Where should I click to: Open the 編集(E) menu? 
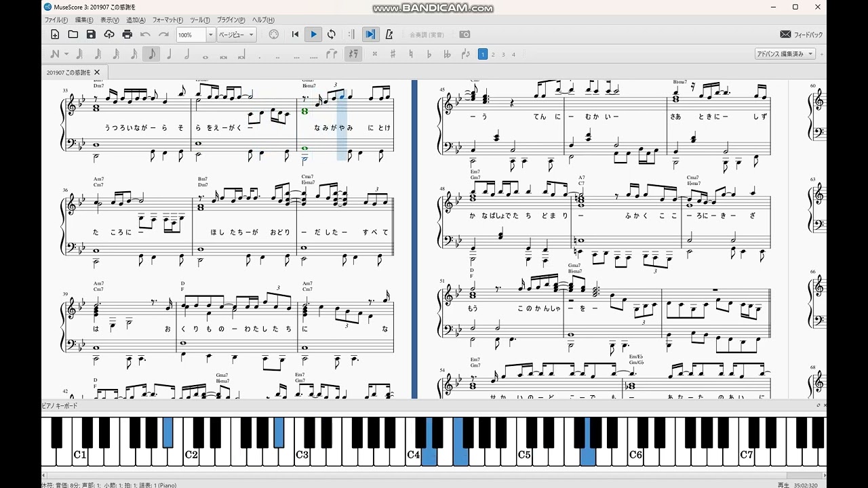[x=84, y=20]
